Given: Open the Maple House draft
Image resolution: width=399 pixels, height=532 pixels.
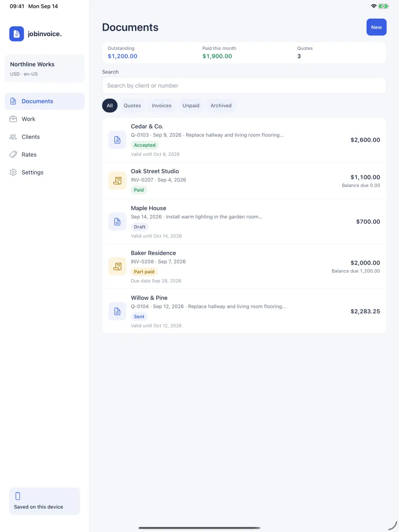Looking at the screenshot, I should pyautogui.click(x=244, y=222).
